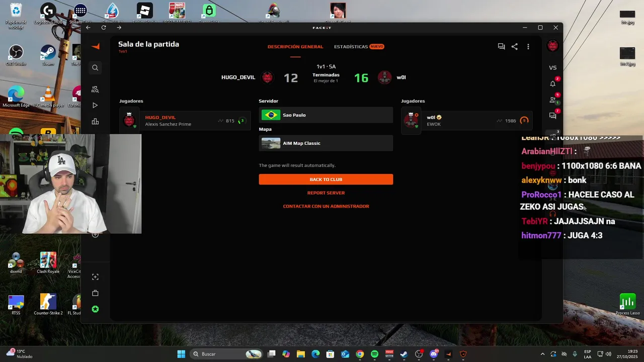This screenshot has height=362, width=644.
Task: Open Spotify from the taskbar
Action: pos(374,354)
